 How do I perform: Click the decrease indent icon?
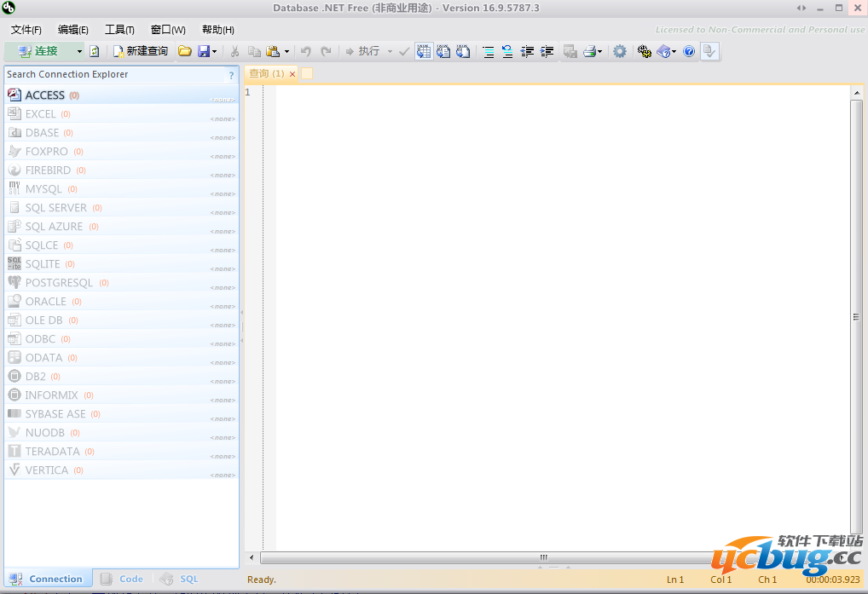(527, 51)
